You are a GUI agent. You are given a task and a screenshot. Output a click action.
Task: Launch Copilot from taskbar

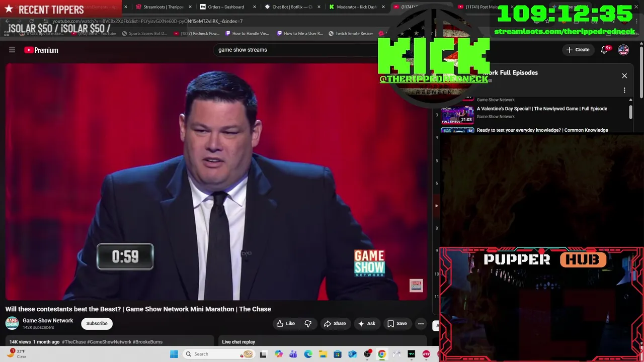278,354
